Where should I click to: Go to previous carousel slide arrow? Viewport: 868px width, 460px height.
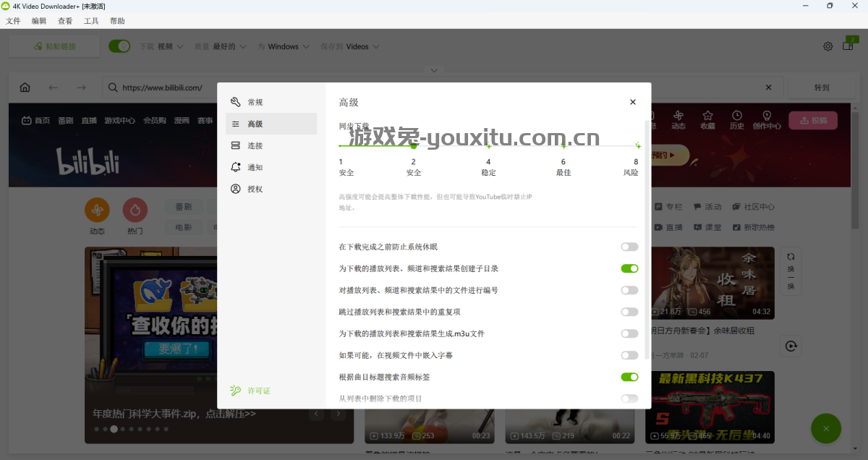coord(316,414)
